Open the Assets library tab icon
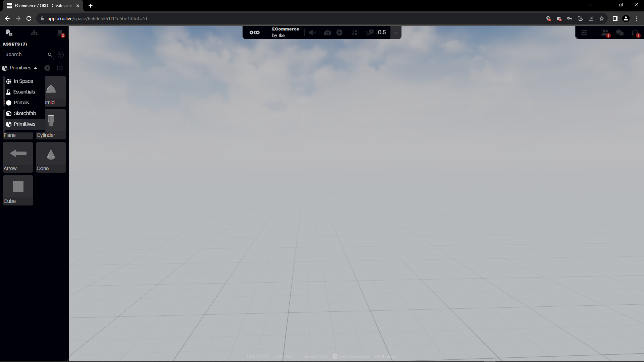Viewport: 644px width, 362px height. (9, 33)
